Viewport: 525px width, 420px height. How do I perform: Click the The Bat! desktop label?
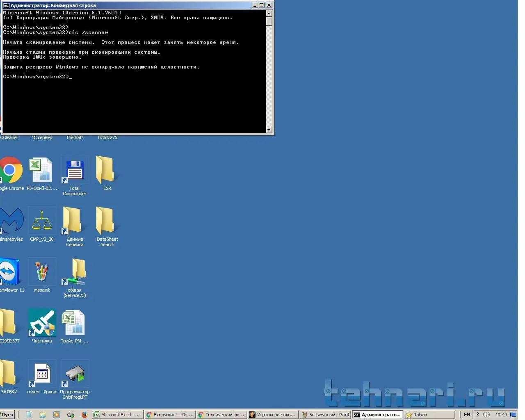click(74, 137)
